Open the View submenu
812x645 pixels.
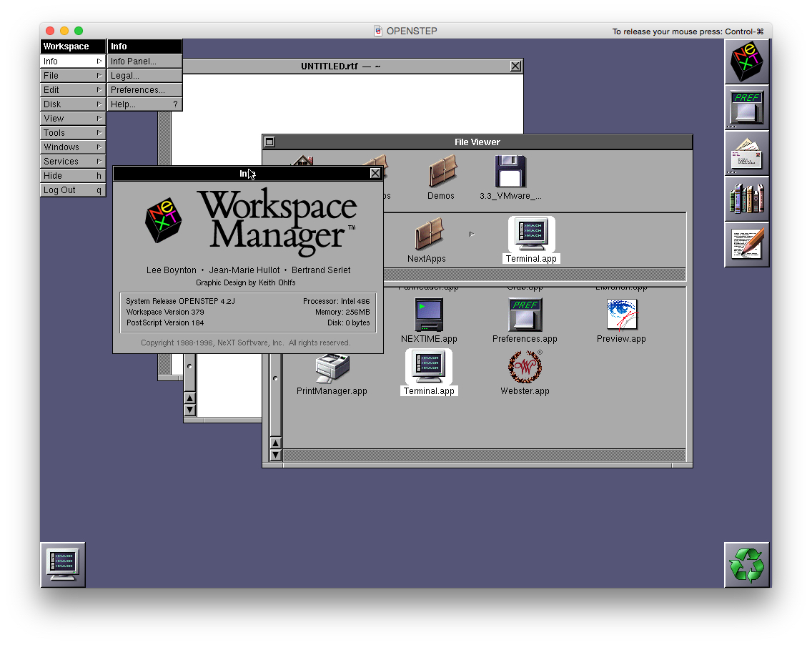click(x=73, y=119)
